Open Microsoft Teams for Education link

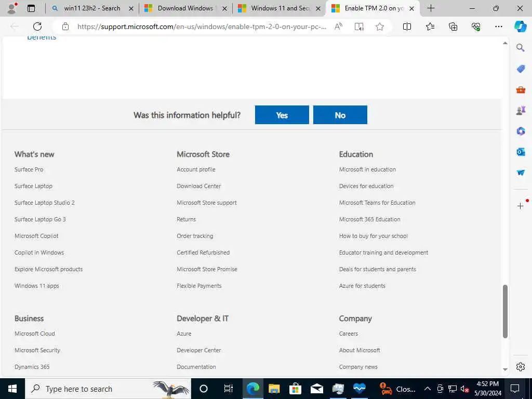[377, 203]
